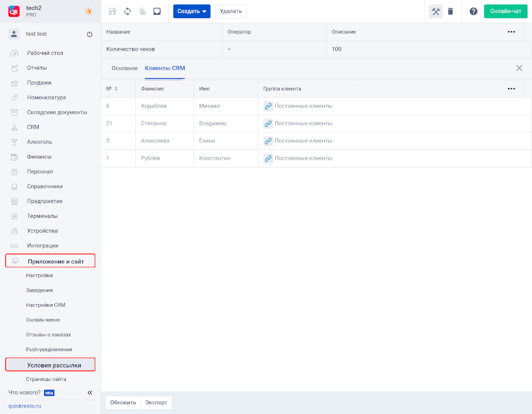Open the link icon in the Кораблев row
532x414 pixels.
(x=268, y=106)
